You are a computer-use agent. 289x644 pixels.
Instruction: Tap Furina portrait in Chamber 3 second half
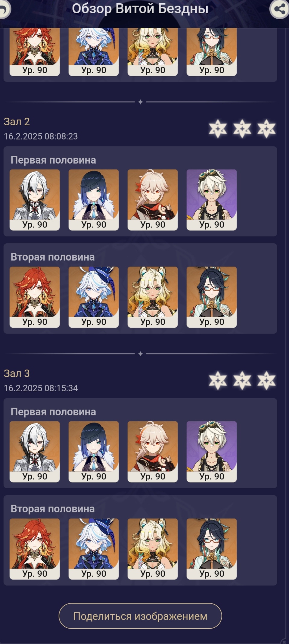coord(94,549)
